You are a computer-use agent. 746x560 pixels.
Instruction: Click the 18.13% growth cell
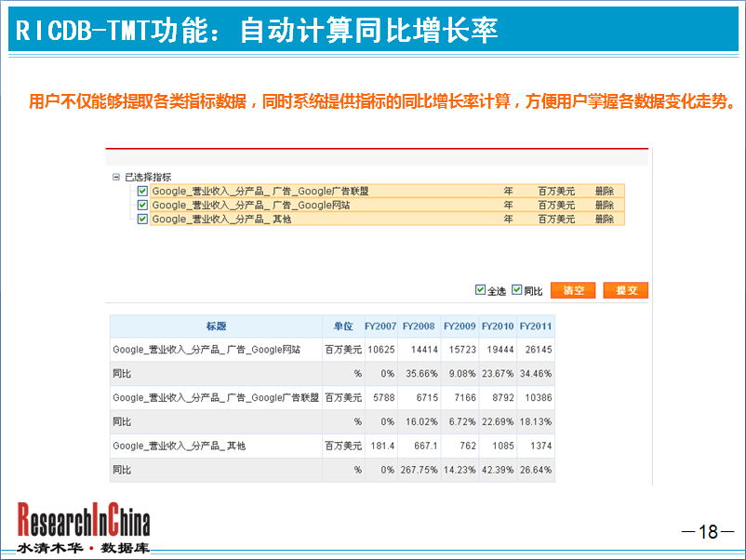coord(536,422)
